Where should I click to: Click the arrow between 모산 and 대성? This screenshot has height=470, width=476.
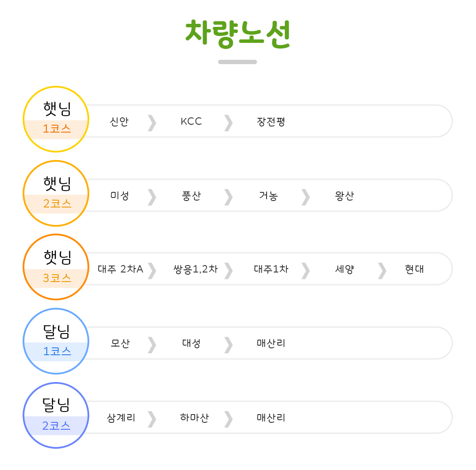click(x=152, y=345)
